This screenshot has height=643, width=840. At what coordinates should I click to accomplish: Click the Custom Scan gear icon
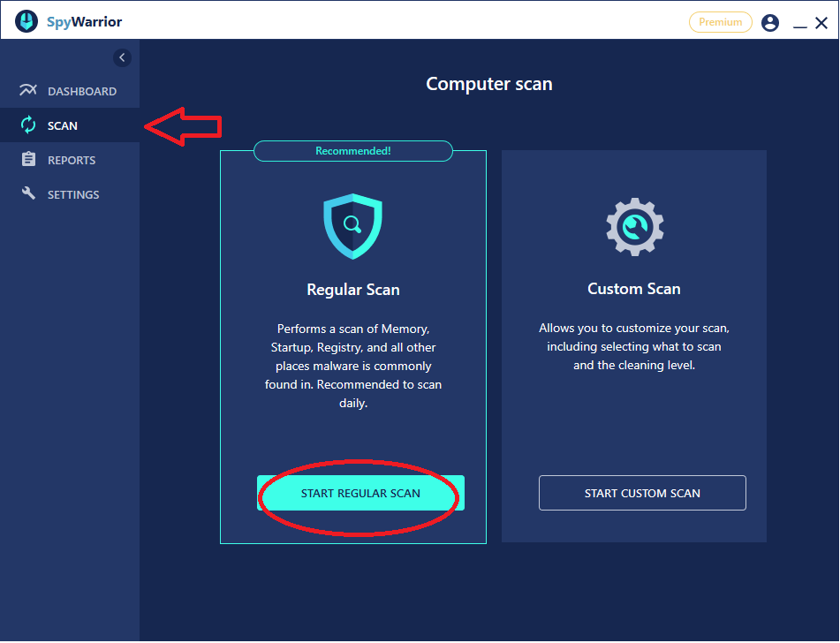[635, 227]
